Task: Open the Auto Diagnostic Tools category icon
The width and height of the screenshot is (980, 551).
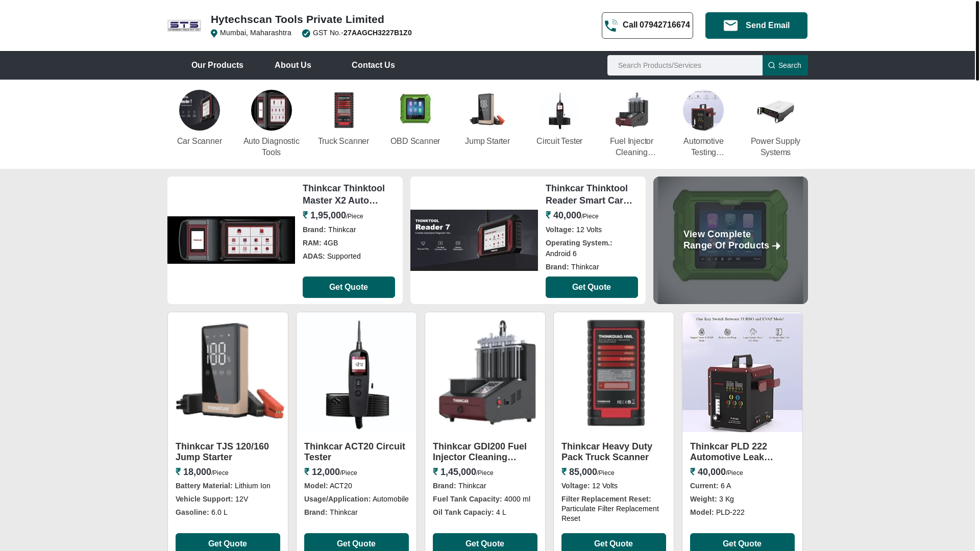Action: click(272, 110)
